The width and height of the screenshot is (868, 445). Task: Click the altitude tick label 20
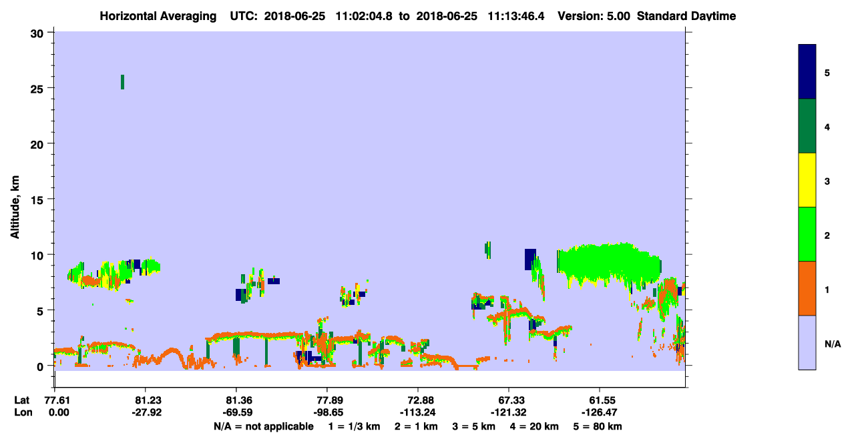point(38,143)
